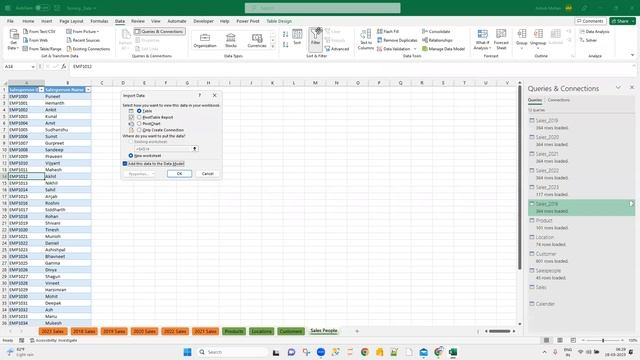This screenshot has width=640, height=360.
Task: Click Cancel in Import Data dialog
Action: point(207,174)
